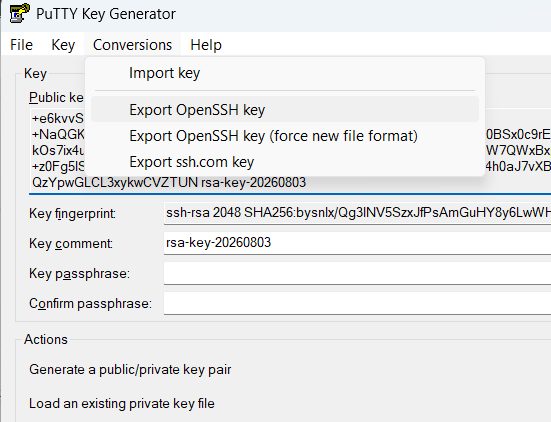Select Export OpenSSH key (force new file format)
Image resolution: width=551 pixels, height=422 pixels.
click(x=285, y=136)
